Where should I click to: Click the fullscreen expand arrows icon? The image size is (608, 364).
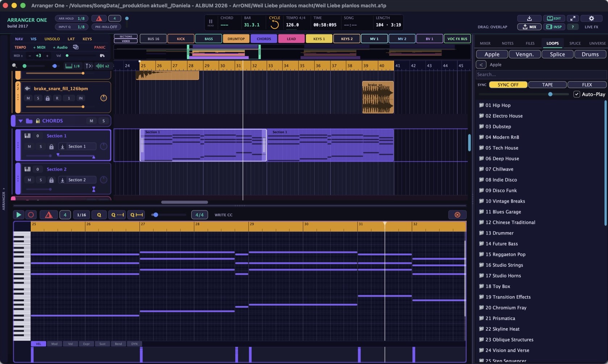572,18
